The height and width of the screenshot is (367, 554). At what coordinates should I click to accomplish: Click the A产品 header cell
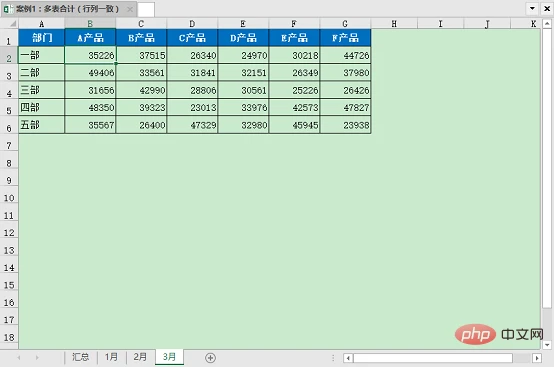point(90,37)
